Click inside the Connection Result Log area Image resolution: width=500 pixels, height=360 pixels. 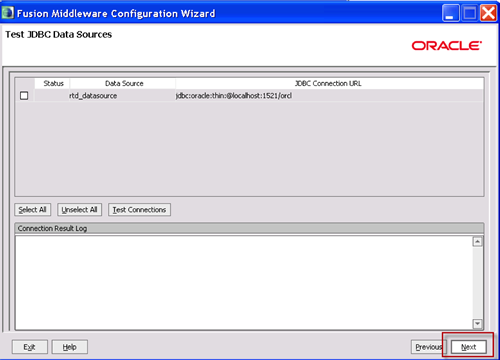pos(244,283)
